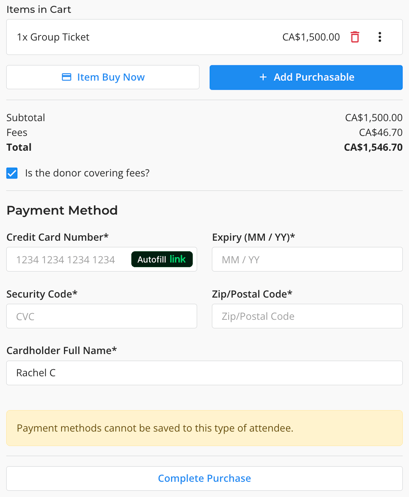
Task: Click the bold Total amount CA$1,546.70
Action: pos(373,147)
